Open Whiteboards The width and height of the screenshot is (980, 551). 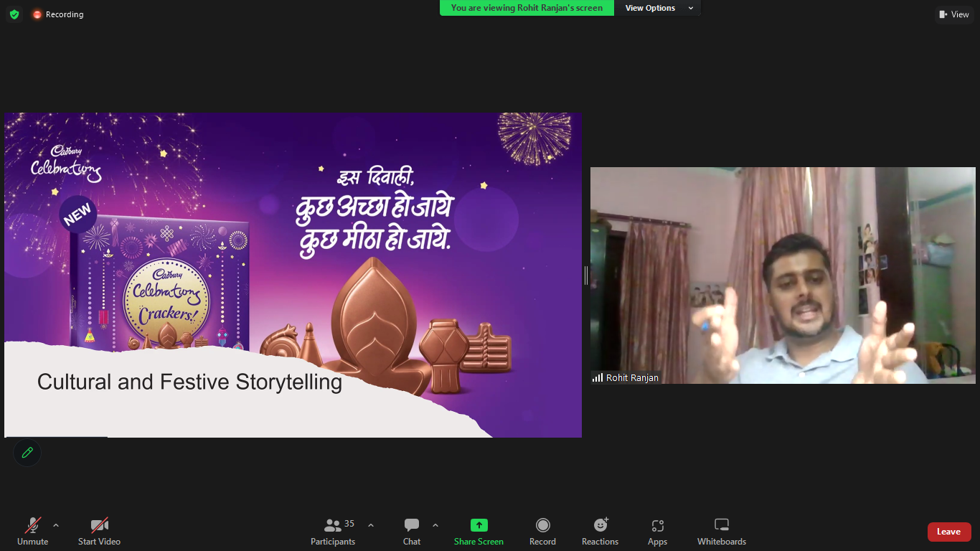click(722, 532)
